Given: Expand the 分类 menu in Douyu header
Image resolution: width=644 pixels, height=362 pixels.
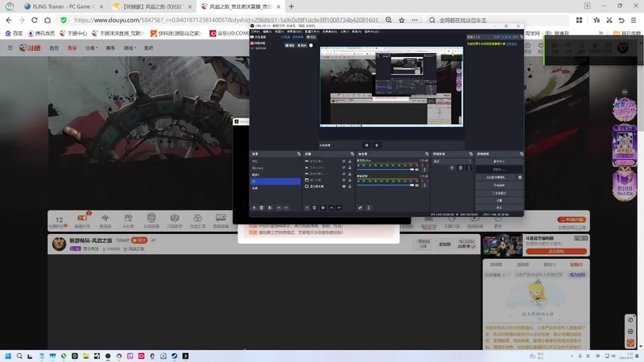Looking at the screenshot, I should coord(92,48).
